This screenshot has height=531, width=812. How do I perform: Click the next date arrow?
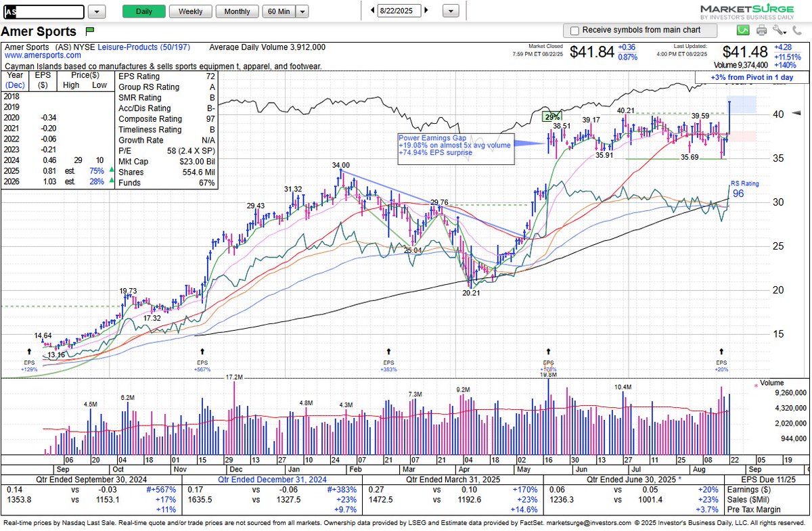[x=426, y=10]
